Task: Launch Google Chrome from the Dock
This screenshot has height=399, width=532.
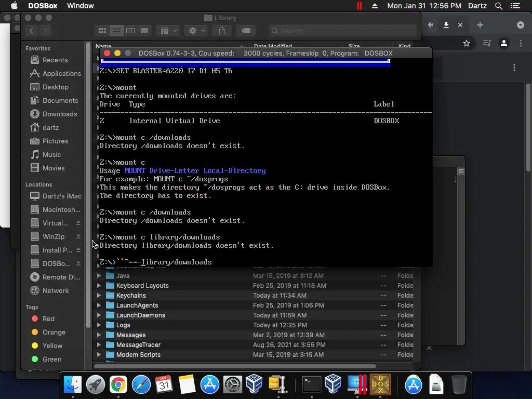Action: (x=118, y=384)
